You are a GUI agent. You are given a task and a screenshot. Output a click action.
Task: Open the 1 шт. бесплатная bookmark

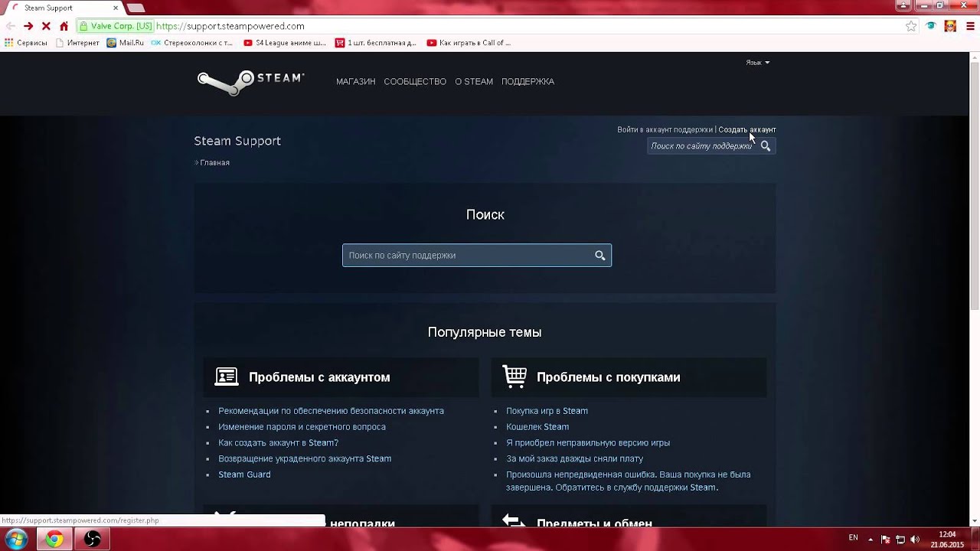tap(376, 43)
